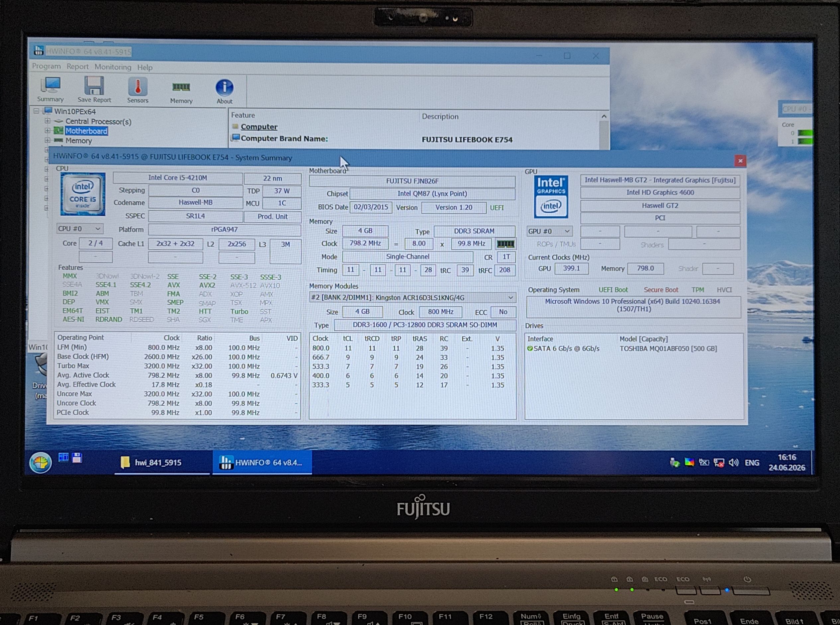The width and height of the screenshot is (840, 625).
Task: Open the Program menu
Action: click(46, 66)
